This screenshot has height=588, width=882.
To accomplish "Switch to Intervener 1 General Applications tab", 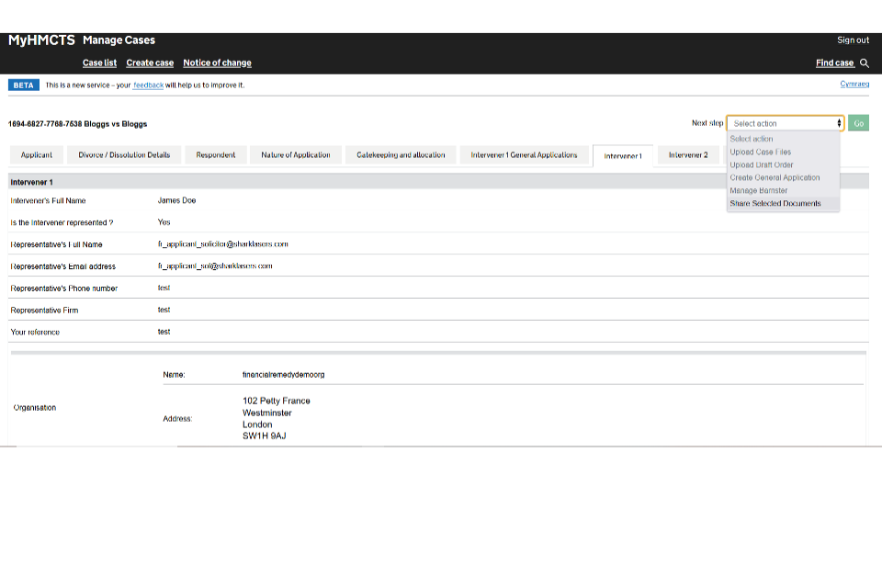I will pyautogui.click(x=524, y=155).
